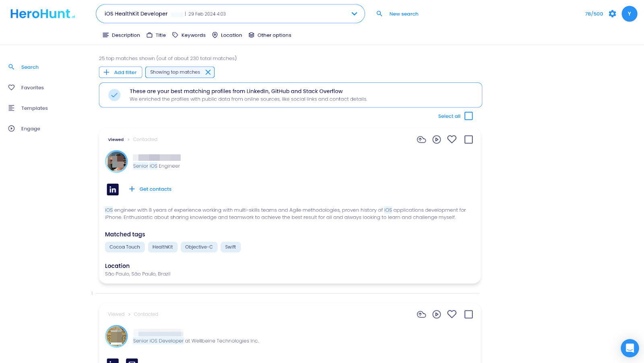The image size is (644, 363).
Task: Go to Templates in the sidebar
Action: (x=34, y=108)
